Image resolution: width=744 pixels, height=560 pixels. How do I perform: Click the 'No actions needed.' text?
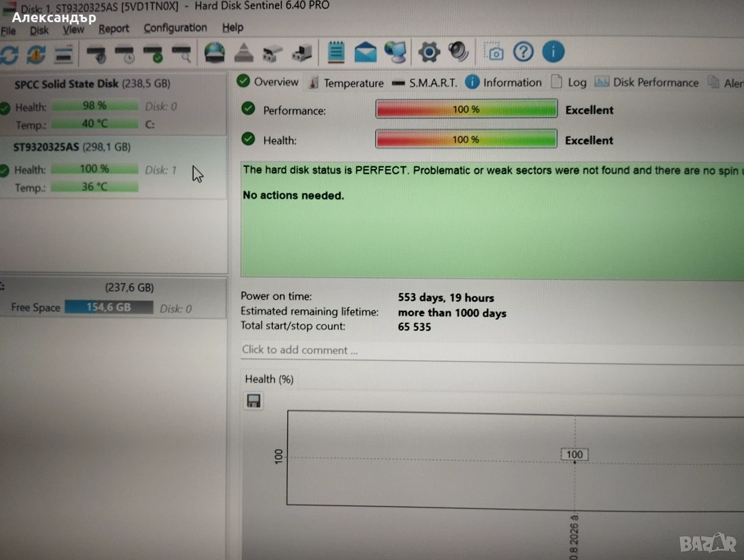tap(294, 195)
